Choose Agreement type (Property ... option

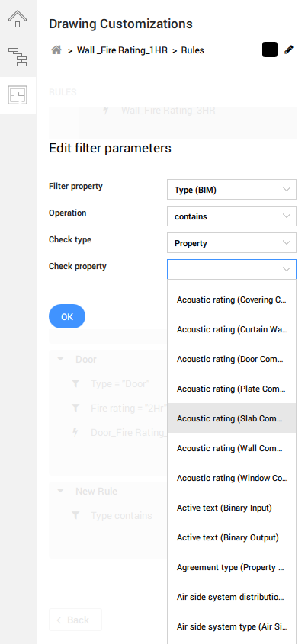click(232, 567)
